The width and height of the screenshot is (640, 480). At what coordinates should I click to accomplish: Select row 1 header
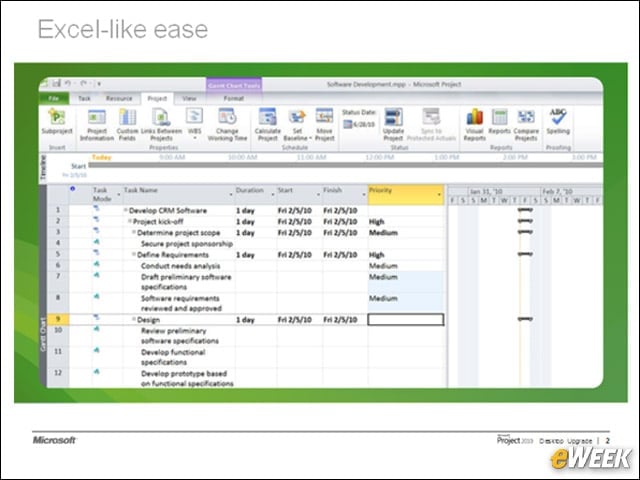coord(58,210)
